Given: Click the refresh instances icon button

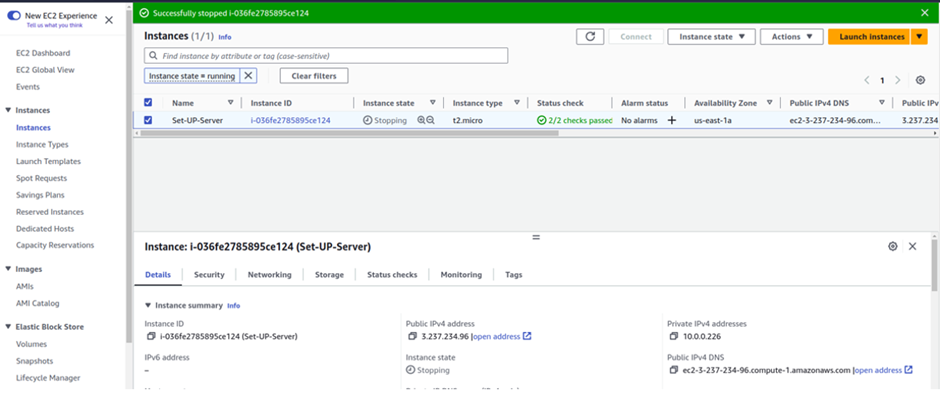Looking at the screenshot, I should (590, 37).
